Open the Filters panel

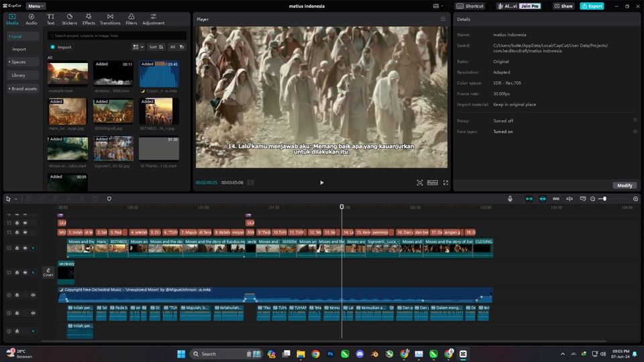(131, 19)
